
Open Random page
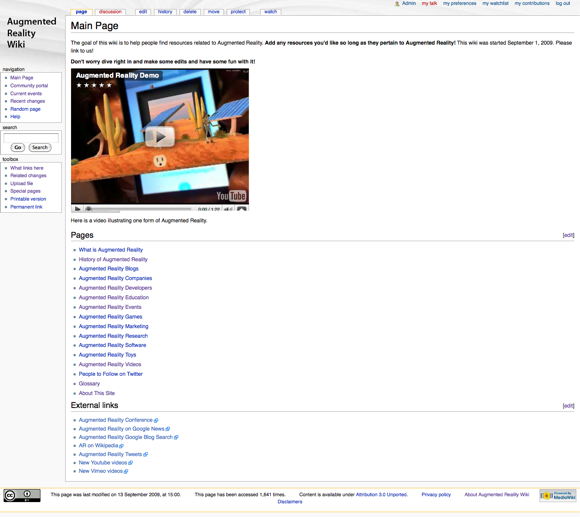(25, 109)
